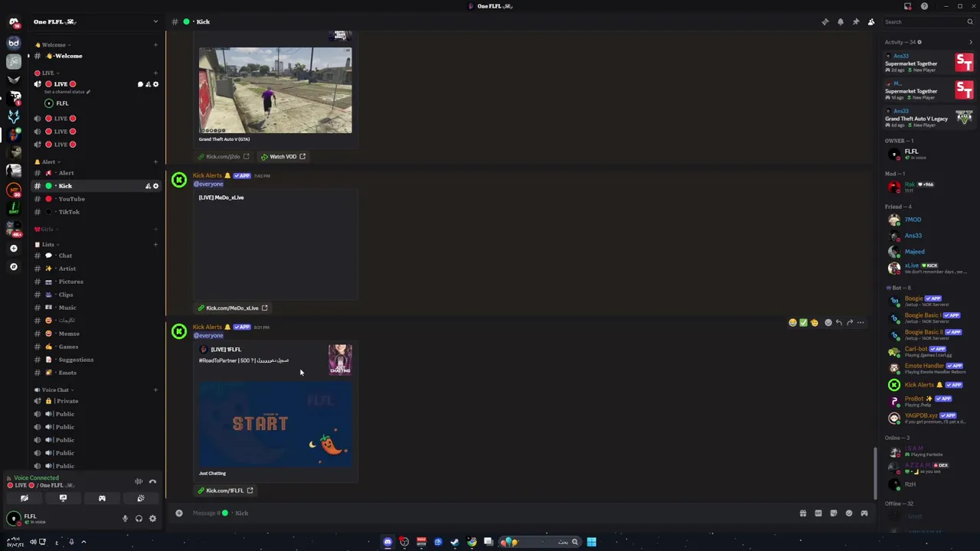Viewport: 980px width, 551px height.
Task: Join the Private voice channel
Action: pos(96,401)
